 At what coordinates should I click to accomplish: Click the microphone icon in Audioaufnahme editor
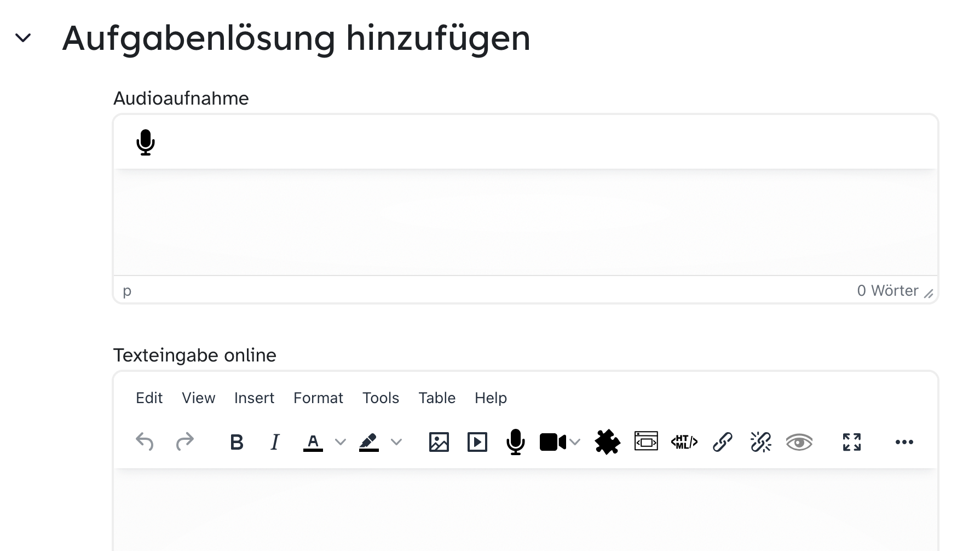[x=146, y=142]
